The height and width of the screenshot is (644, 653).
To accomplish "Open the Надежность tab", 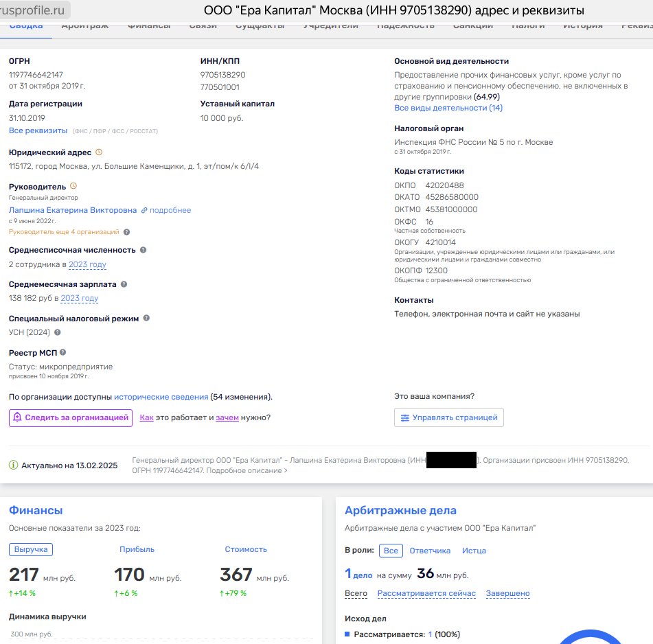I will tap(406, 27).
